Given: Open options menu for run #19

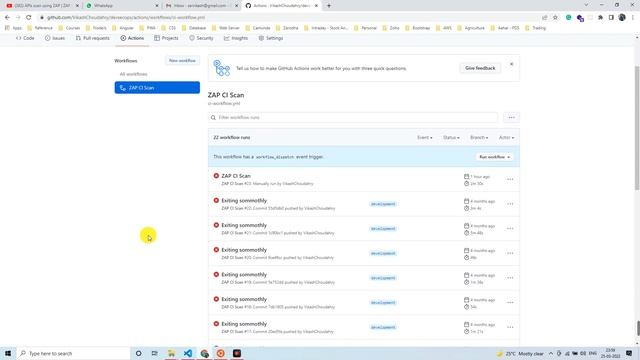Looking at the screenshot, I should [510, 278].
